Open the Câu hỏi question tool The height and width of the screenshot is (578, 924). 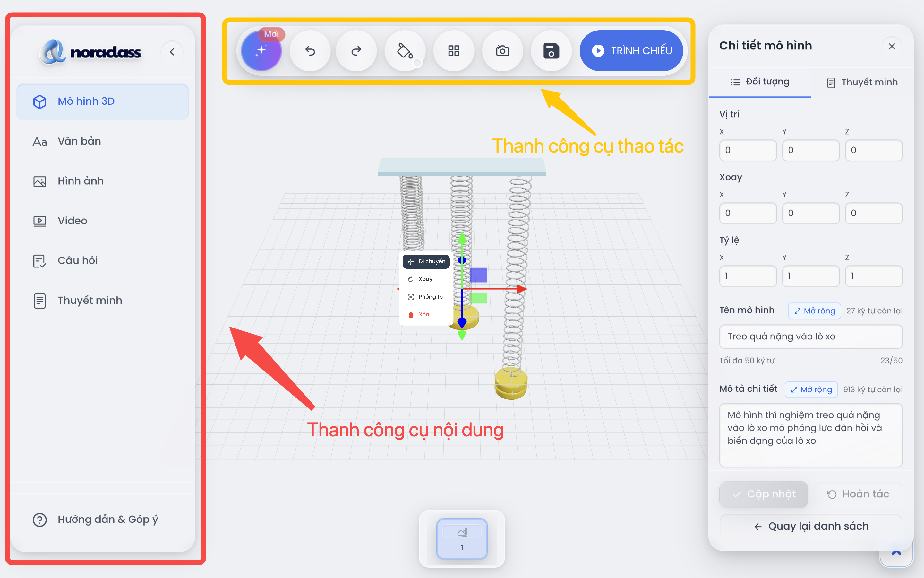(x=103, y=261)
